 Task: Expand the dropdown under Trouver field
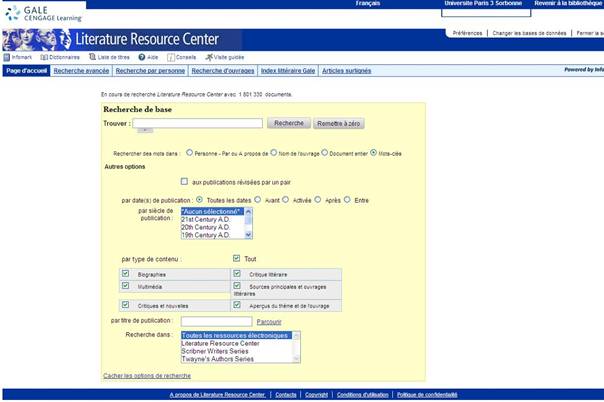click(x=145, y=131)
